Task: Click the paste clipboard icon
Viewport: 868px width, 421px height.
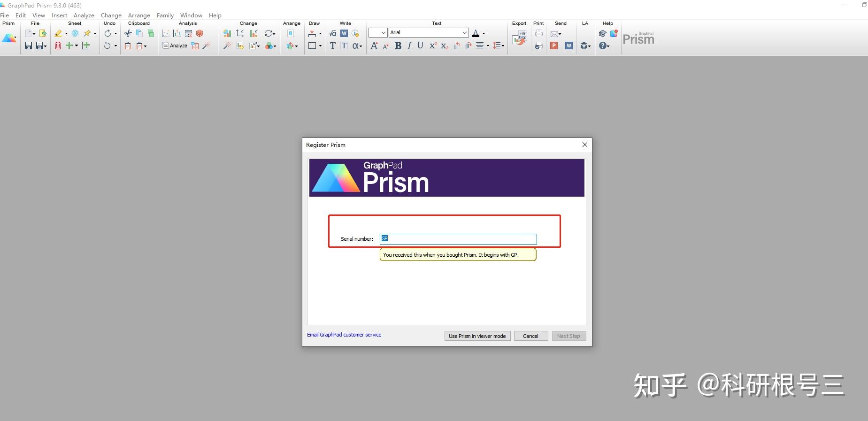Action: [128, 46]
